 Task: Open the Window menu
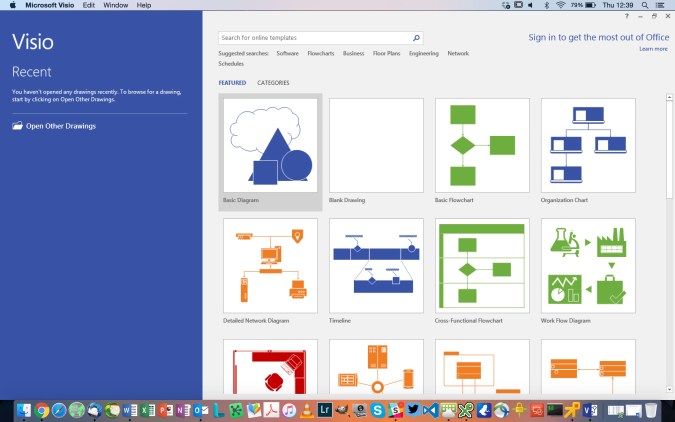(x=115, y=5)
